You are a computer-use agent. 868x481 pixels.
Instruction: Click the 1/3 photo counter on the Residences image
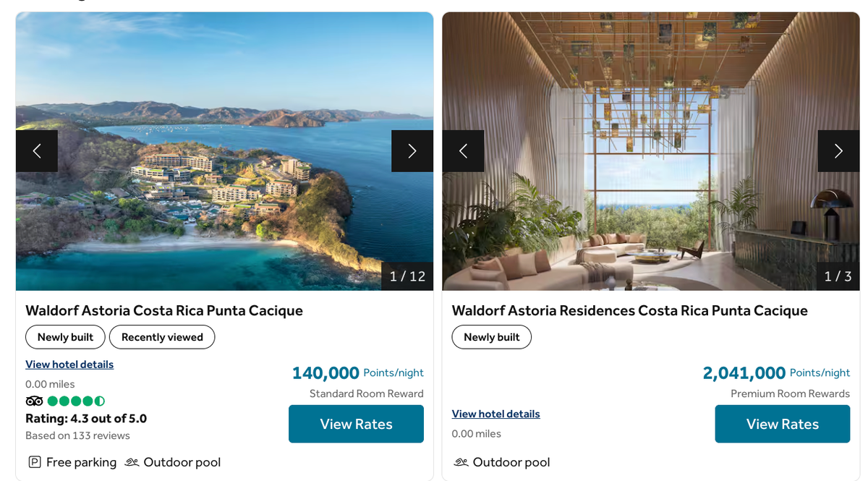point(833,276)
